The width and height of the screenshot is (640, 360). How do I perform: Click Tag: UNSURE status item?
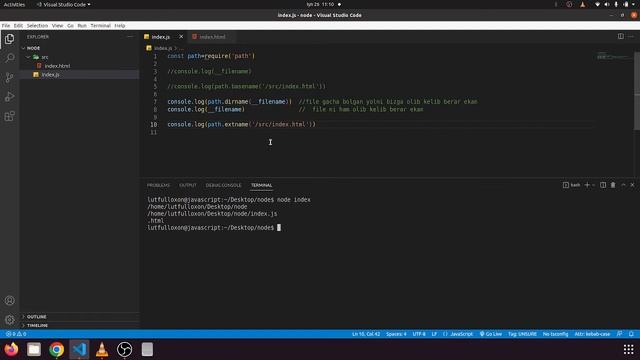[522, 334]
